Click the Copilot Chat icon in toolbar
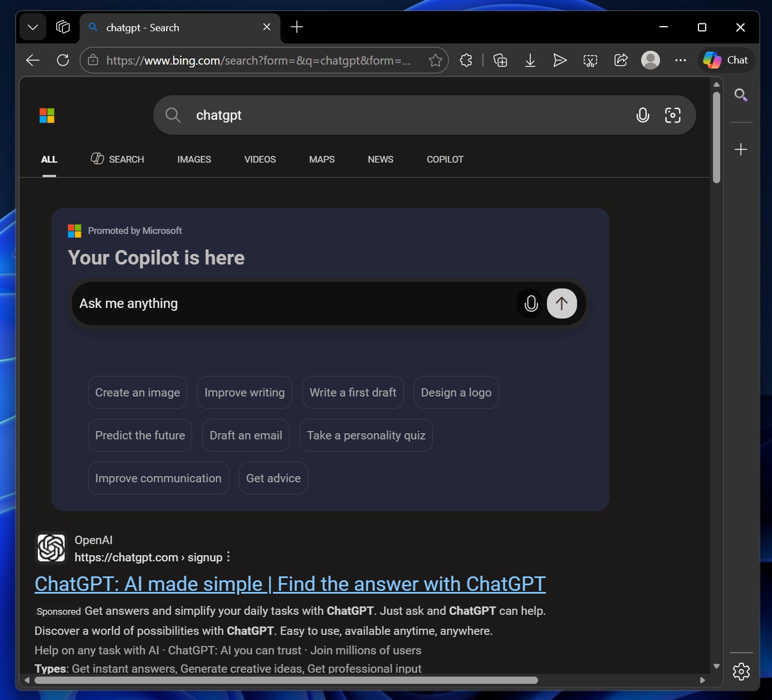This screenshot has height=700, width=772. tap(726, 60)
